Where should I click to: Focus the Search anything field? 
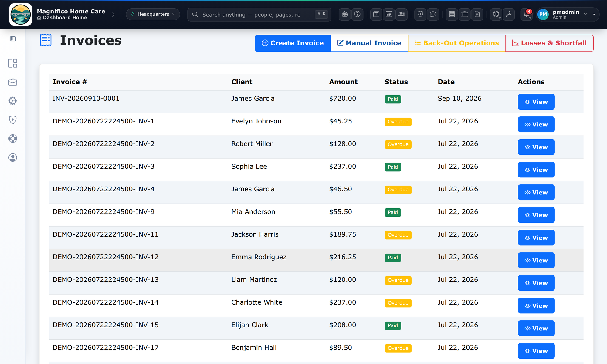pos(259,14)
